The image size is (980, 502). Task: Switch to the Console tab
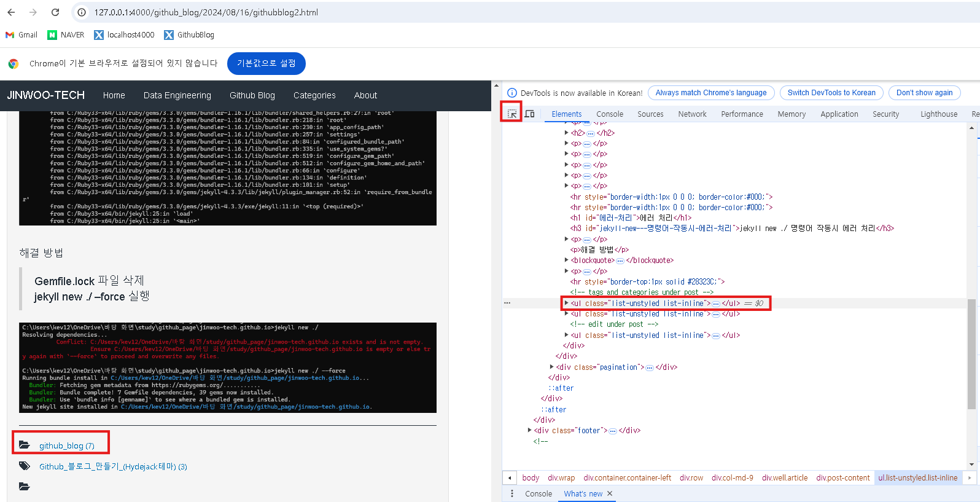[x=610, y=114]
